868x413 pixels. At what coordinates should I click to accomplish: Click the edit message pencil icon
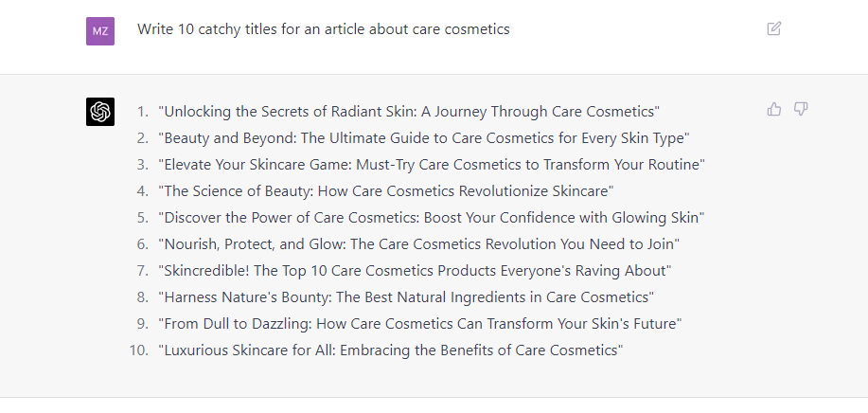point(774,28)
